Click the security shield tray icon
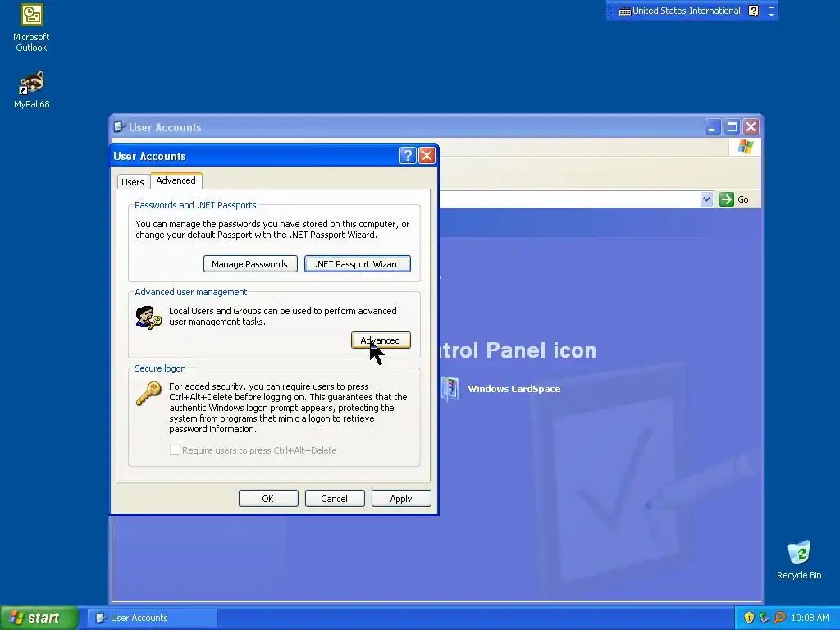 tap(749, 618)
